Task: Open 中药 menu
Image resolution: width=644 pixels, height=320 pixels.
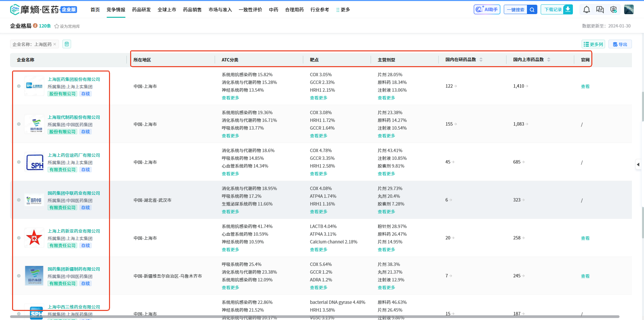Action: coord(274,9)
